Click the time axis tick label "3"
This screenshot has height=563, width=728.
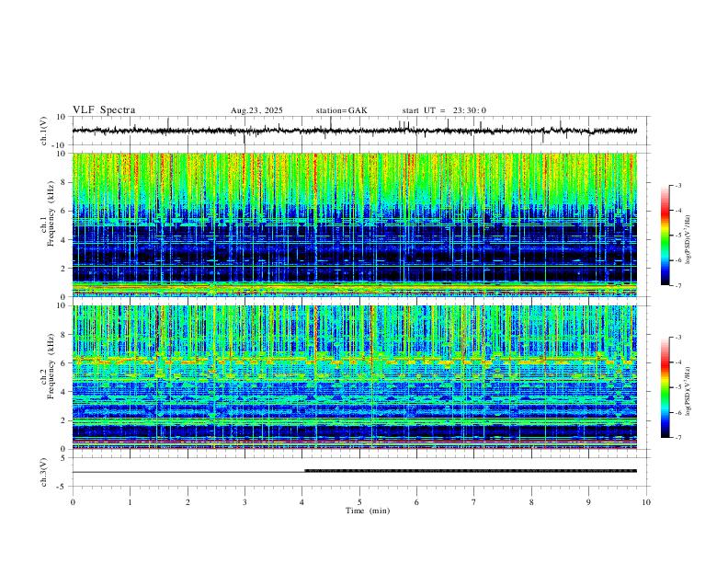coord(245,502)
